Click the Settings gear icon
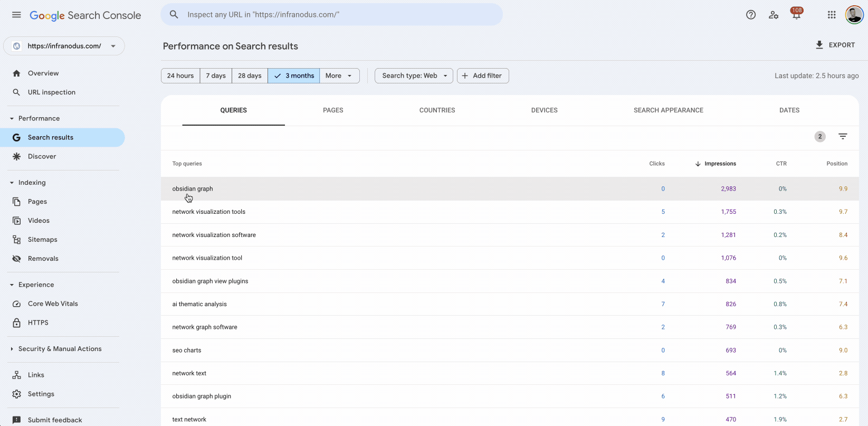Screen dimensions: 868x426 coord(16,394)
